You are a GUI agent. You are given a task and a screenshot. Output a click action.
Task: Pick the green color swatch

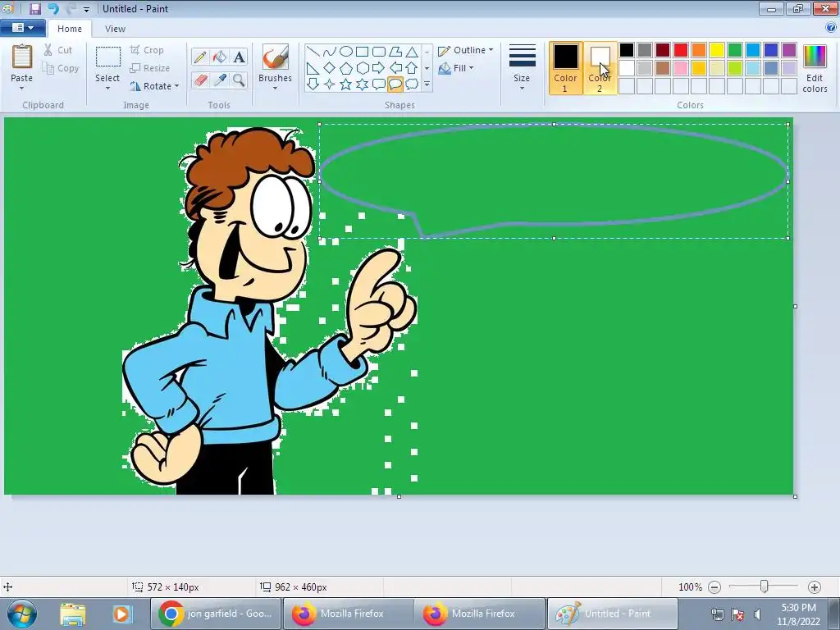coord(735,50)
